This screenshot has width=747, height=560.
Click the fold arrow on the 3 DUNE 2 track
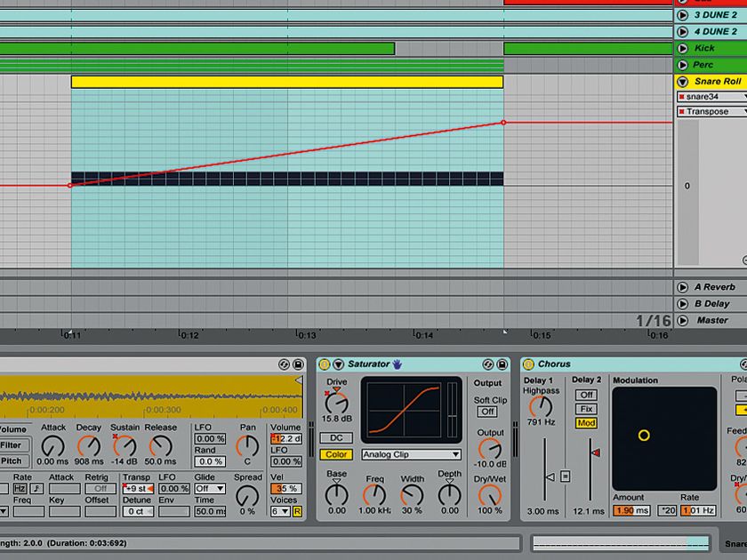click(682, 17)
